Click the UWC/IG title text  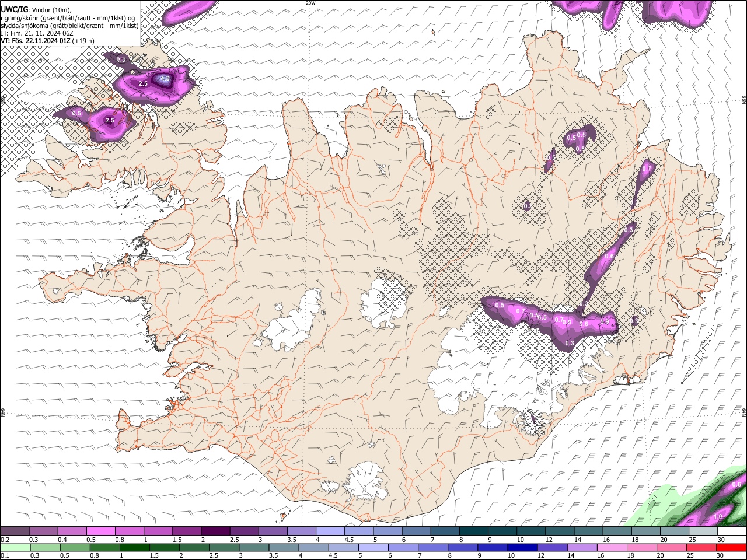click(x=14, y=9)
